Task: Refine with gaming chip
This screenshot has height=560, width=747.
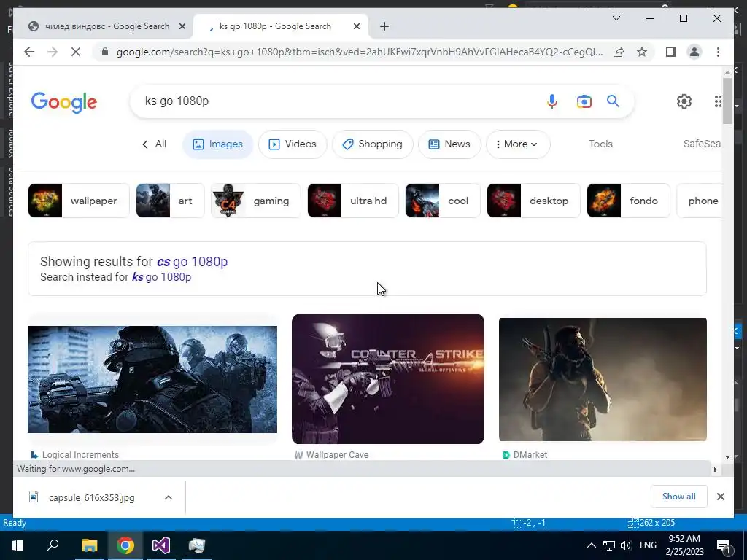Action: [x=256, y=201]
